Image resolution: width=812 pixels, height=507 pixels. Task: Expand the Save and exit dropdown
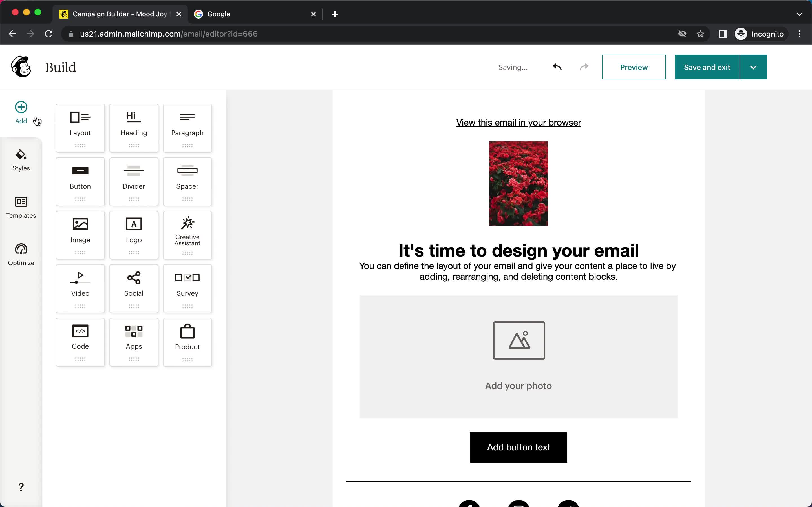(x=753, y=67)
